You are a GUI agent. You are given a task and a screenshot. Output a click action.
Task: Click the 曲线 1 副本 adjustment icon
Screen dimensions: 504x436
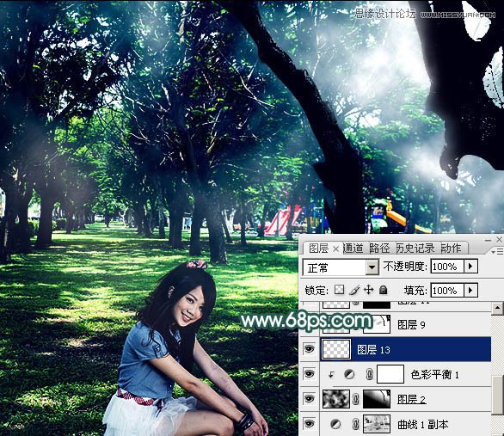click(x=335, y=424)
